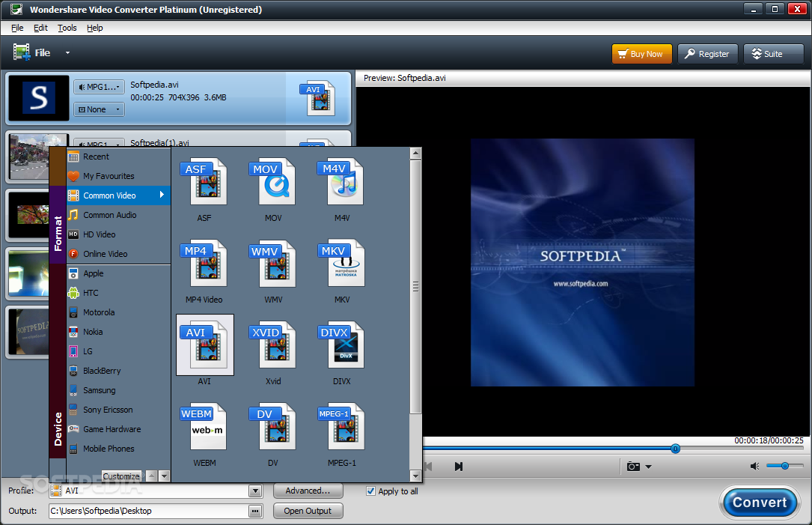
Task: Choose the WMV format icon
Action: point(273,264)
